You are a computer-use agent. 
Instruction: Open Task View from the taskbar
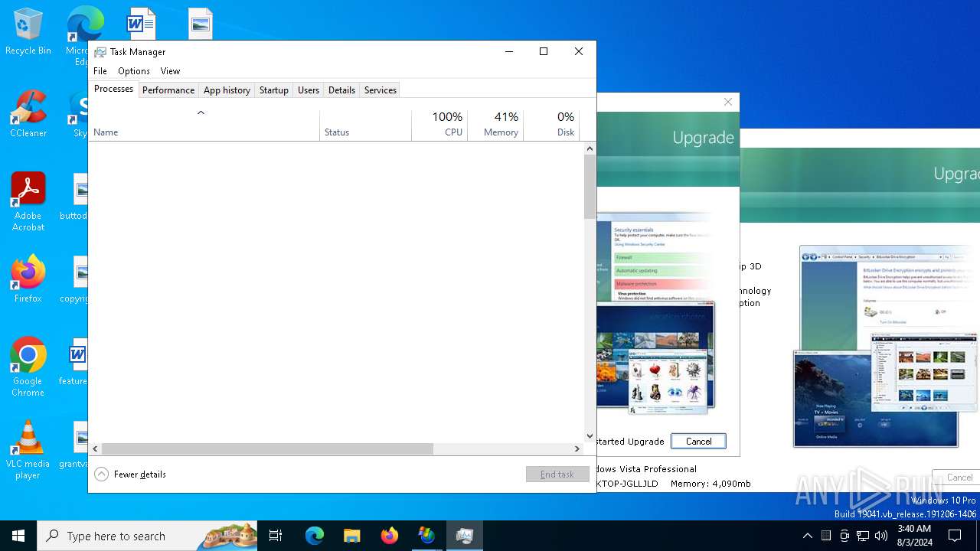point(276,536)
